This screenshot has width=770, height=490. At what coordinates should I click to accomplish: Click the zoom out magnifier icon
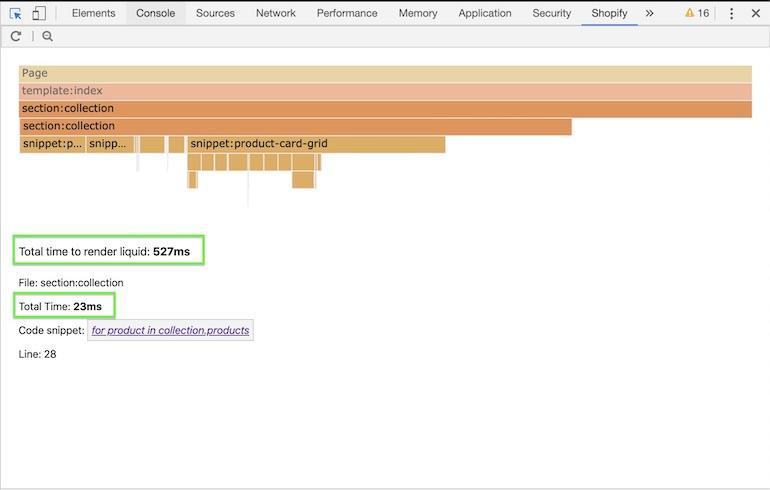(47, 36)
